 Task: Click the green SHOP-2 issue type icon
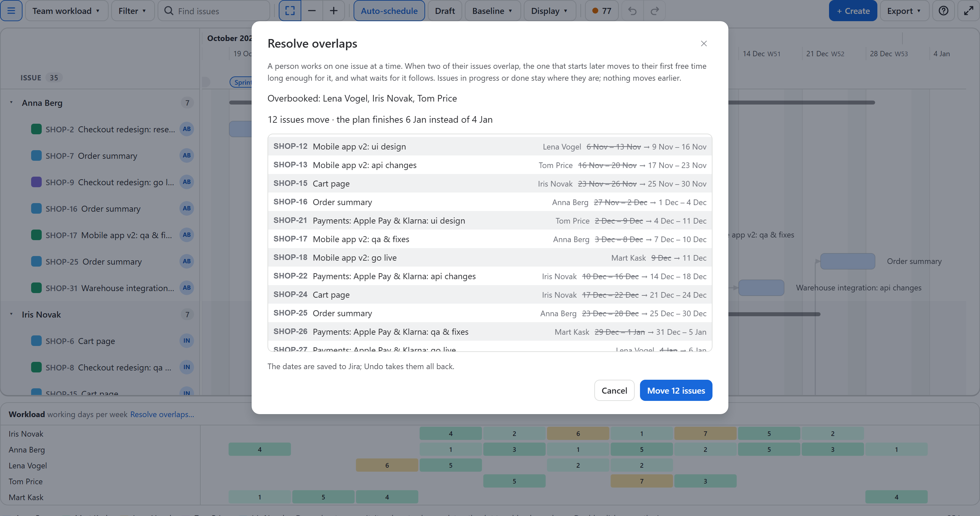(36, 129)
